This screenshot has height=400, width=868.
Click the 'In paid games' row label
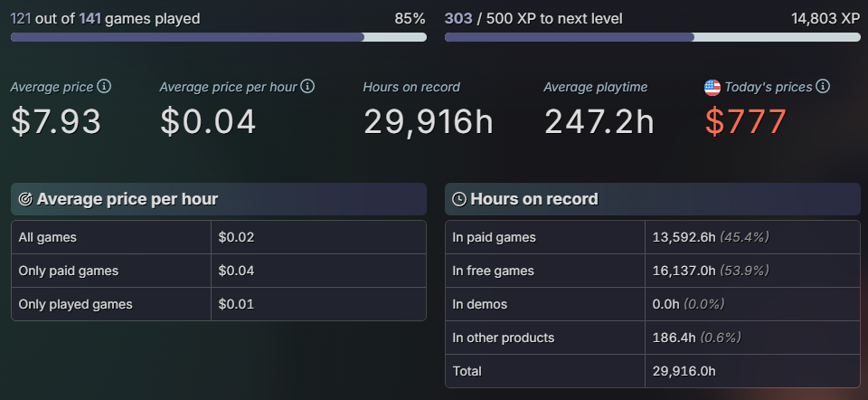coord(495,238)
